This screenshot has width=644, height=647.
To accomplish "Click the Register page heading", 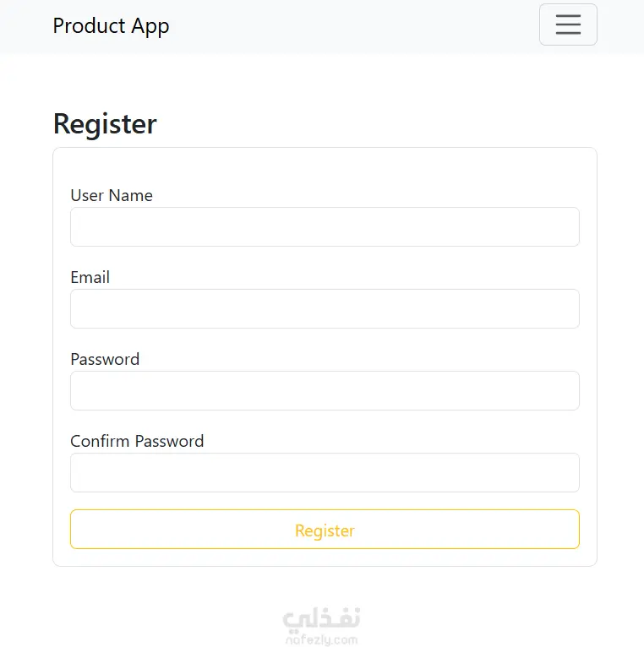I will pyautogui.click(x=105, y=124).
